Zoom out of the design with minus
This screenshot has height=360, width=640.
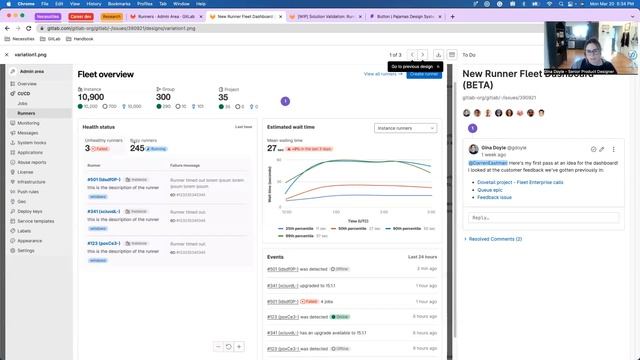point(218,347)
